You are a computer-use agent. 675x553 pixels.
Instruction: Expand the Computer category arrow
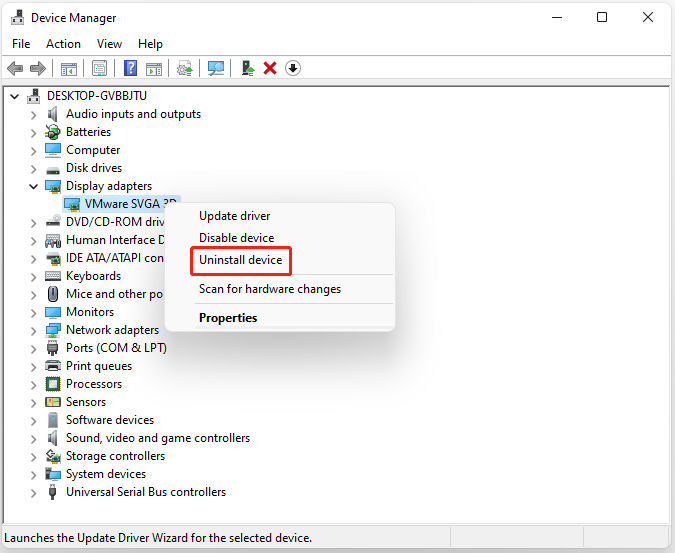[34, 151]
